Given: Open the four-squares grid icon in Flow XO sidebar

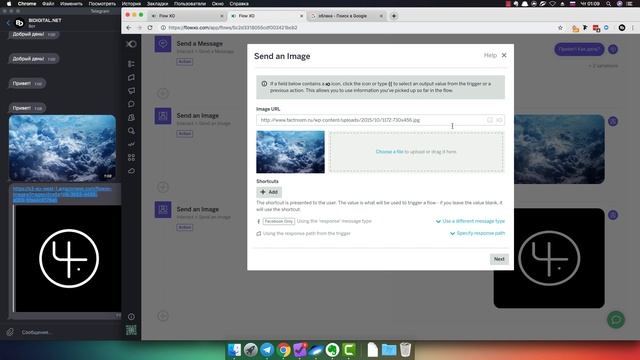Looking at the screenshot, I should (x=131, y=157).
